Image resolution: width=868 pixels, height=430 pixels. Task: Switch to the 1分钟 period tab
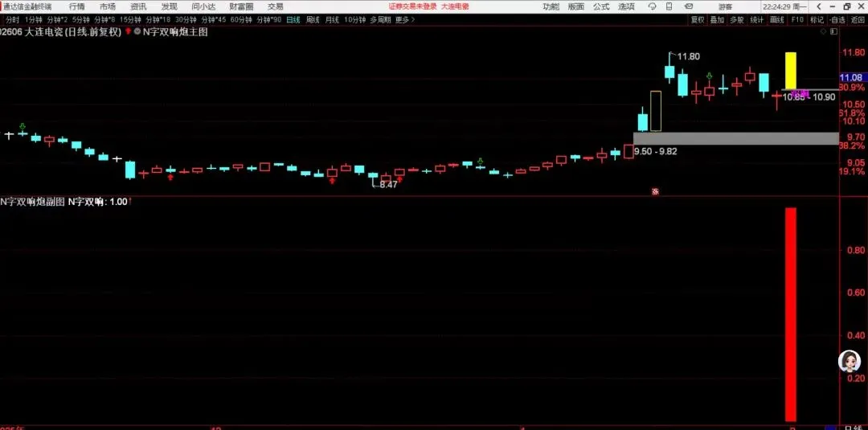(x=34, y=19)
